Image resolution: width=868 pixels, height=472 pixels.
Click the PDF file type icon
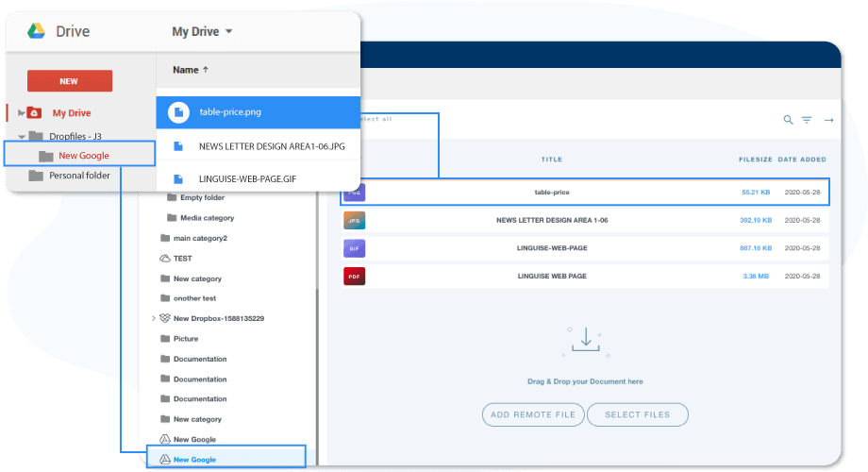click(354, 277)
